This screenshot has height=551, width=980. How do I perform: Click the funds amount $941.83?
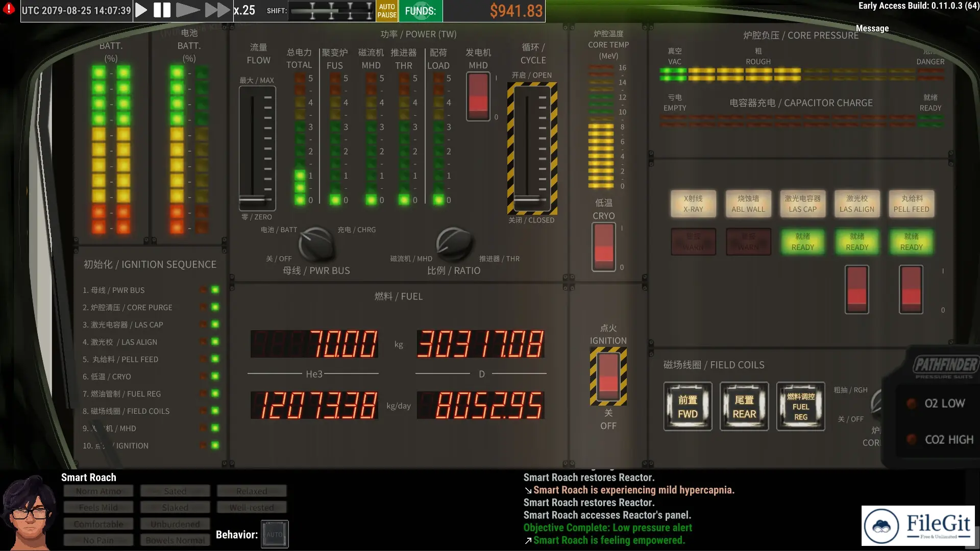tap(516, 11)
